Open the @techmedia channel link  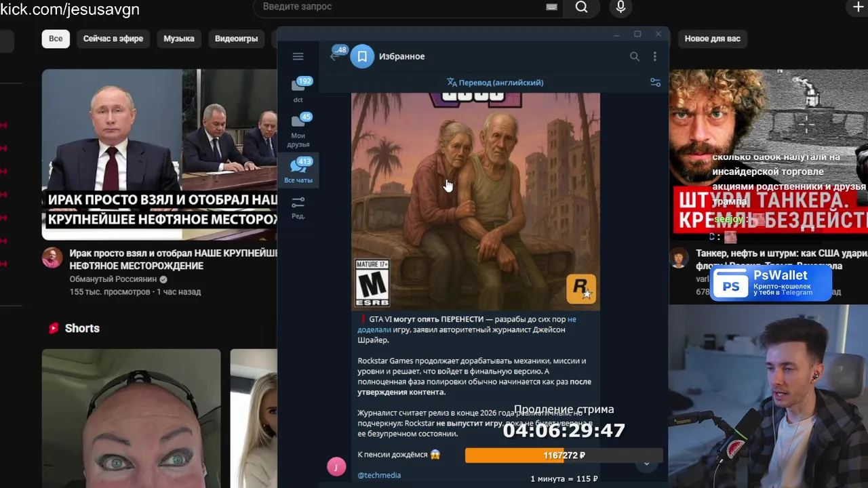pyautogui.click(x=379, y=475)
